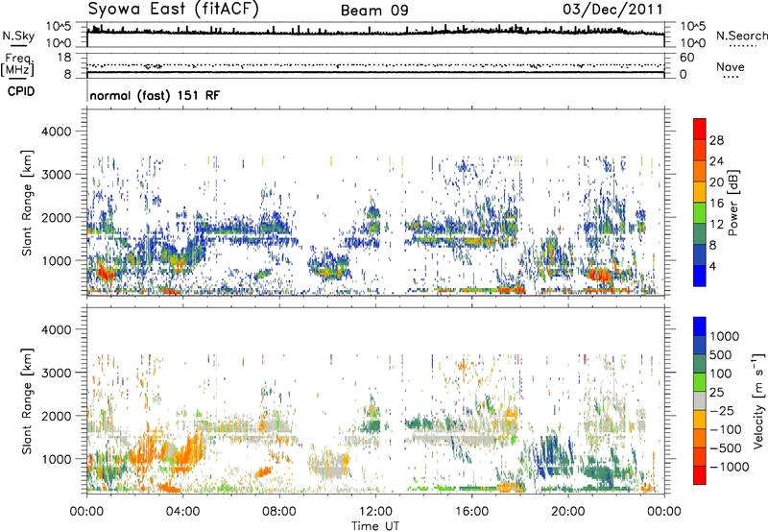Viewport: 768px width, 532px height.
Task: Click the 'Nave' legend label
Action: 731,67
